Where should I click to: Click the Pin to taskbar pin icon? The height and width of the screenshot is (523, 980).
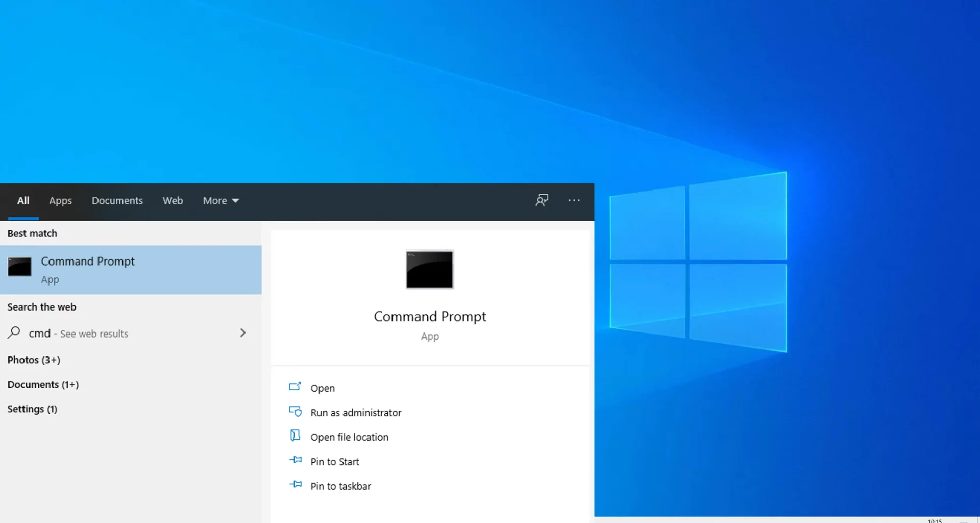[x=296, y=484]
